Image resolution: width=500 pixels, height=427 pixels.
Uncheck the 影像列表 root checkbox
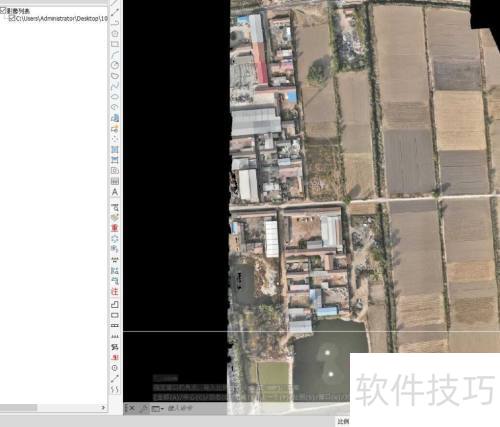point(3,11)
